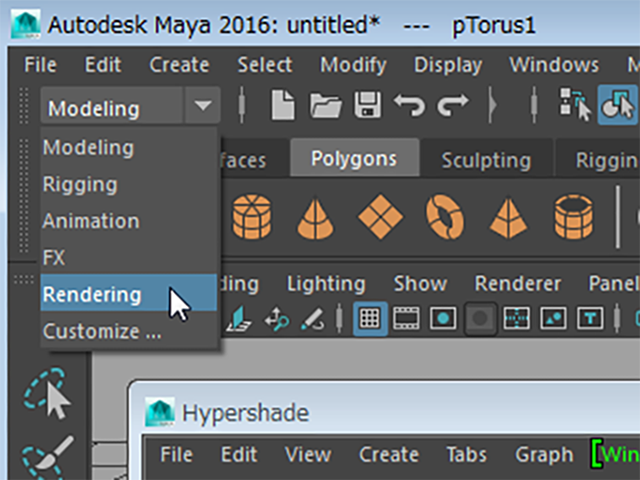
Task: Click the image plane icon in panel toolbar
Action: [238, 318]
